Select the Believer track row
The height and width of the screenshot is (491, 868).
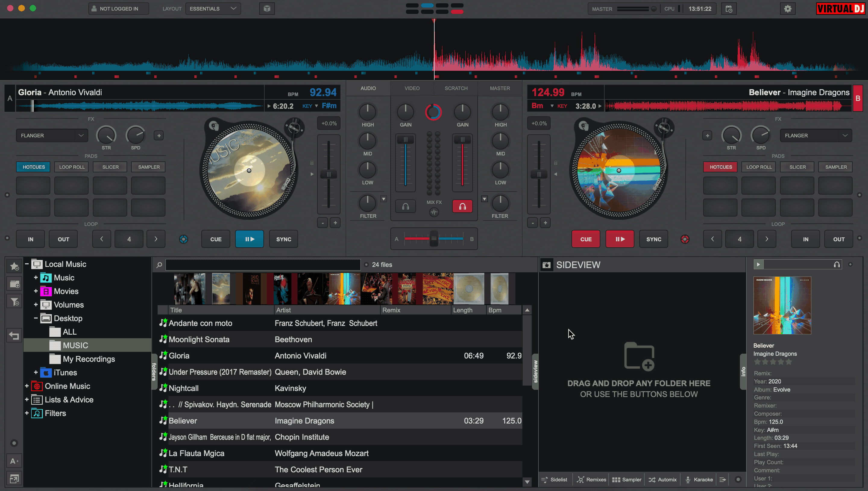[340, 421]
